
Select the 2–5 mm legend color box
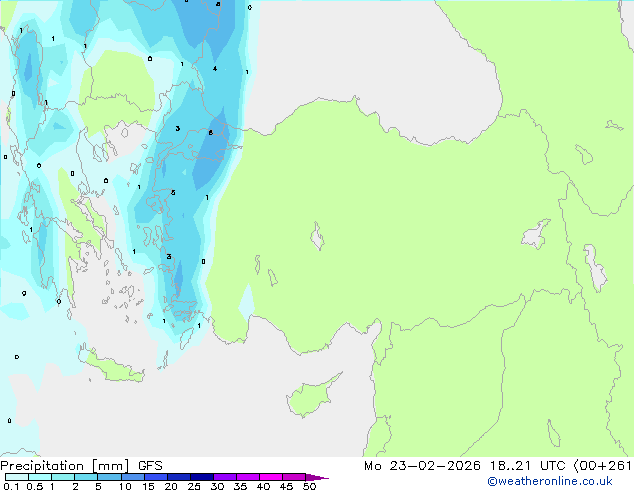(x=86, y=477)
